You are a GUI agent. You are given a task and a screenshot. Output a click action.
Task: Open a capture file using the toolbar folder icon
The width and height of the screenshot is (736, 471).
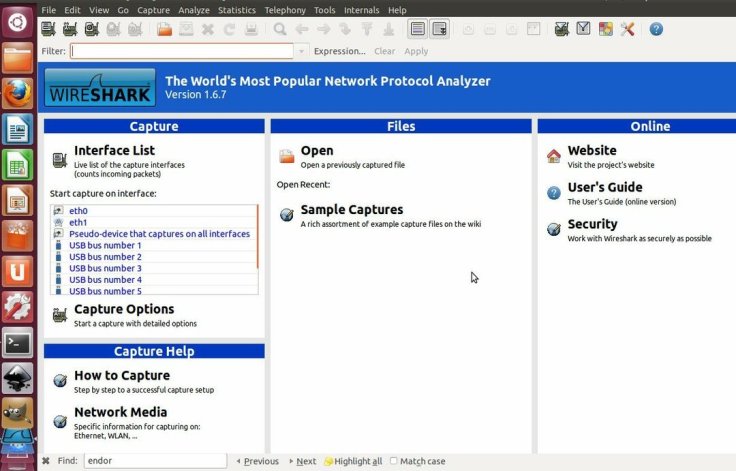(164, 29)
